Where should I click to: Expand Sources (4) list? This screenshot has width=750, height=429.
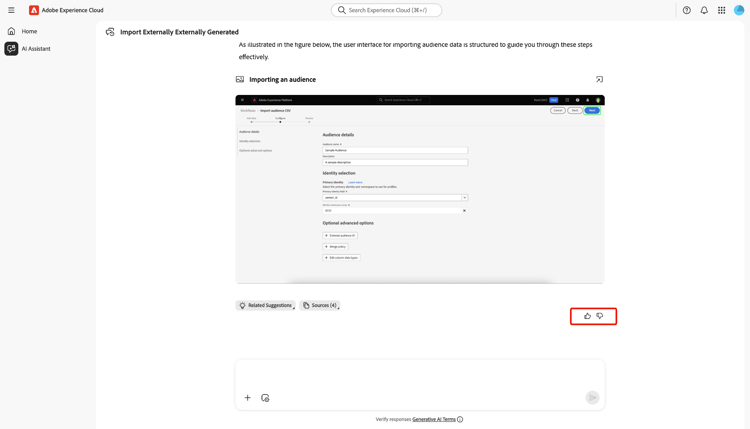coord(320,305)
